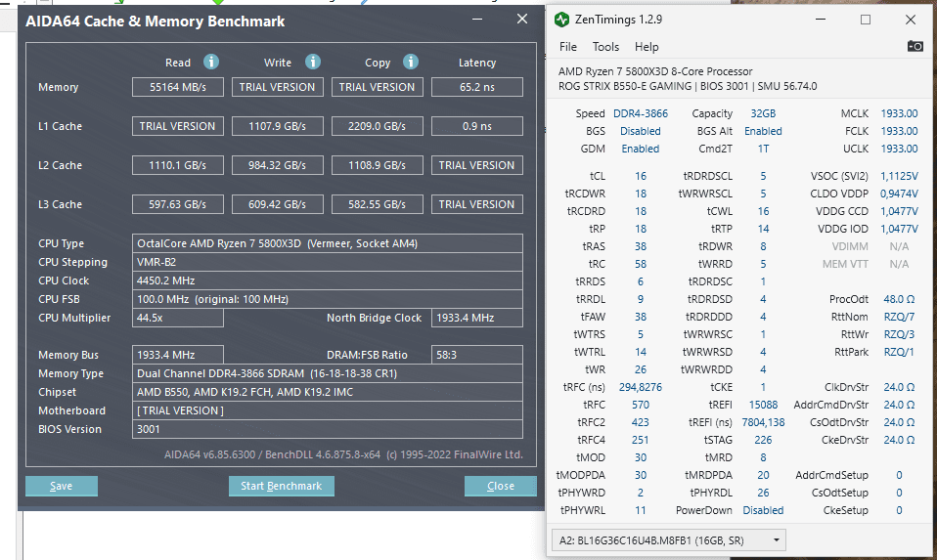Close the AIDA64 window with X

tap(521, 20)
